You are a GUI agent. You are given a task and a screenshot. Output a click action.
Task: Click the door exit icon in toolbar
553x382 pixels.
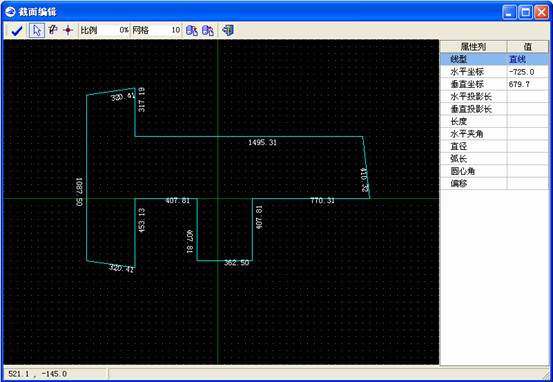tap(228, 30)
